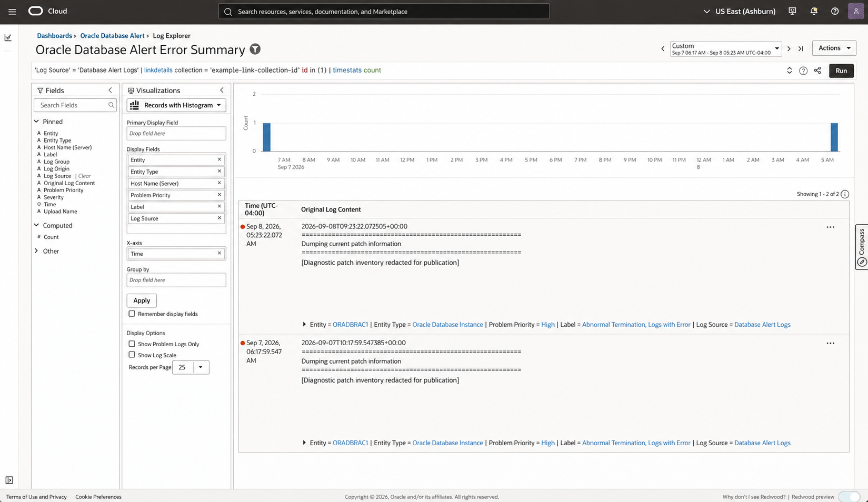The image size is (868, 502).
Task: Open the announcements bell icon
Action: click(x=814, y=11)
